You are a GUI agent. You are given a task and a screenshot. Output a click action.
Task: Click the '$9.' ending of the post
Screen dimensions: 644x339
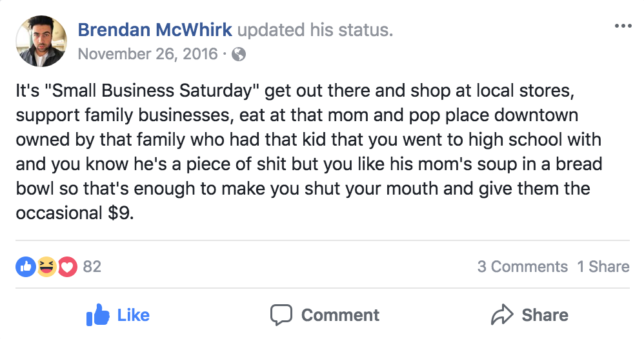pos(121,213)
